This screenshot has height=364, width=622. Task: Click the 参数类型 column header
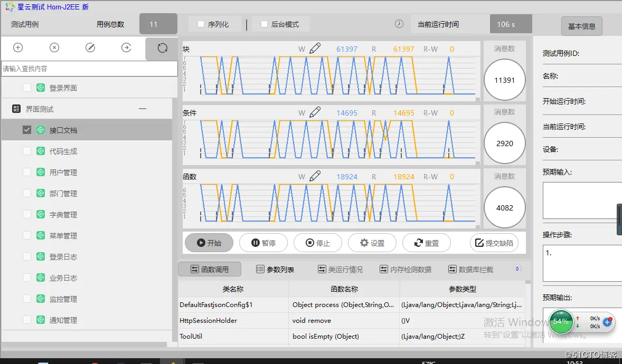pyautogui.click(x=462, y=289)
